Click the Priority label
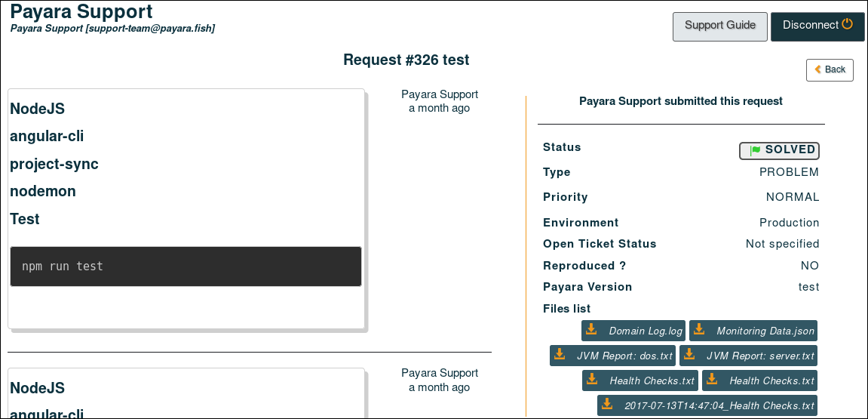 click(x=565, y=197)
